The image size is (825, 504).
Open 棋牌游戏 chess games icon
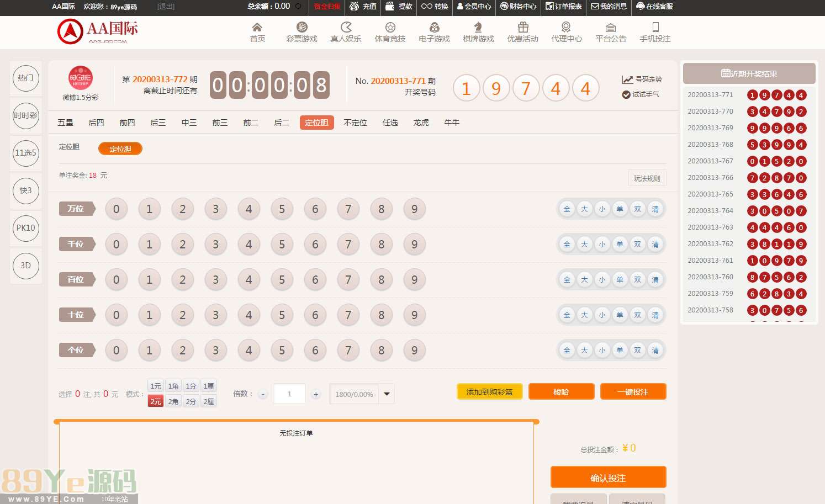pyautogui.click(x=478, y=27)
